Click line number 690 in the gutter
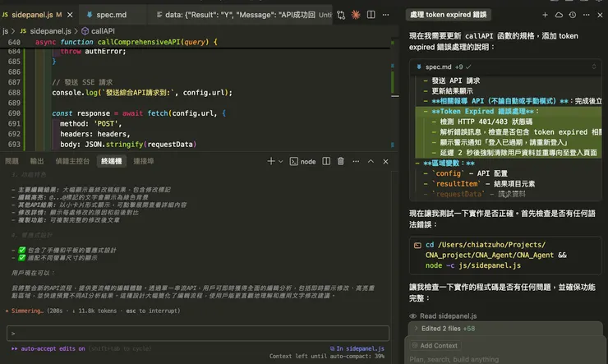The height and width of the screenshot is (364, 608). coord(14,113)
